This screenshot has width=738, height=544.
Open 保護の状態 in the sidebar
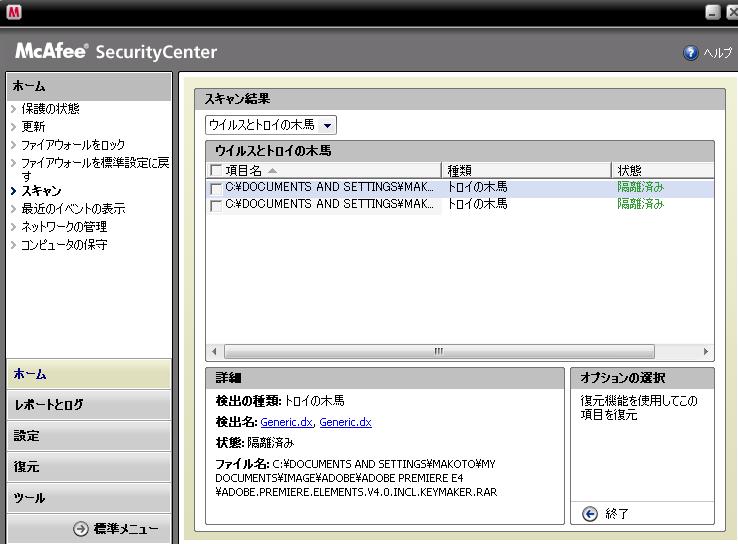(50, 109)
